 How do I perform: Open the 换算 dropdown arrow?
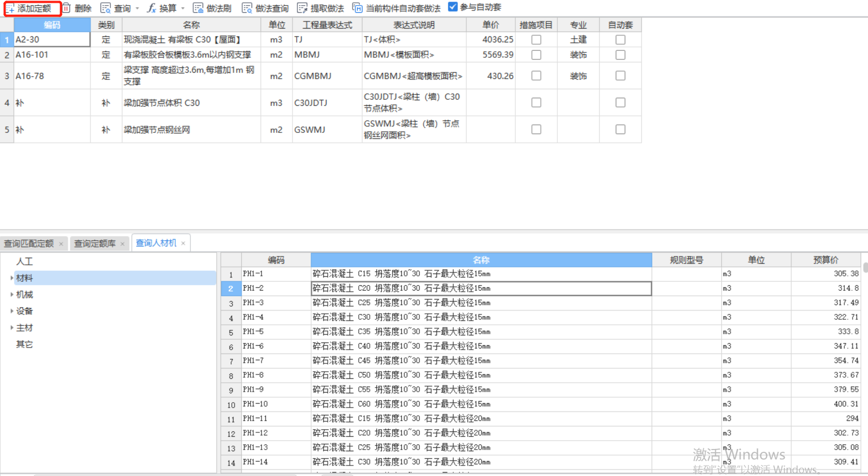pyautogui.click(x=183, y=8)
